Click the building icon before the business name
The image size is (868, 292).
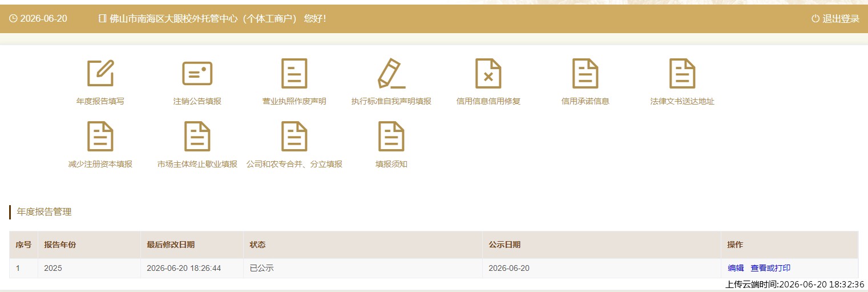coord(103,18)
